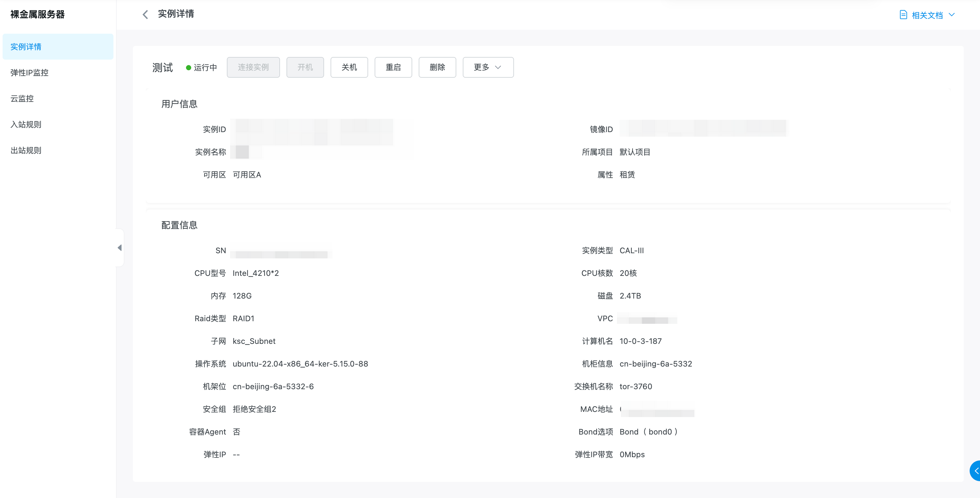Expand the 相关文档 dropdown chevron
The width and height of the screenshot is (980, 498).
coord(952,15)
